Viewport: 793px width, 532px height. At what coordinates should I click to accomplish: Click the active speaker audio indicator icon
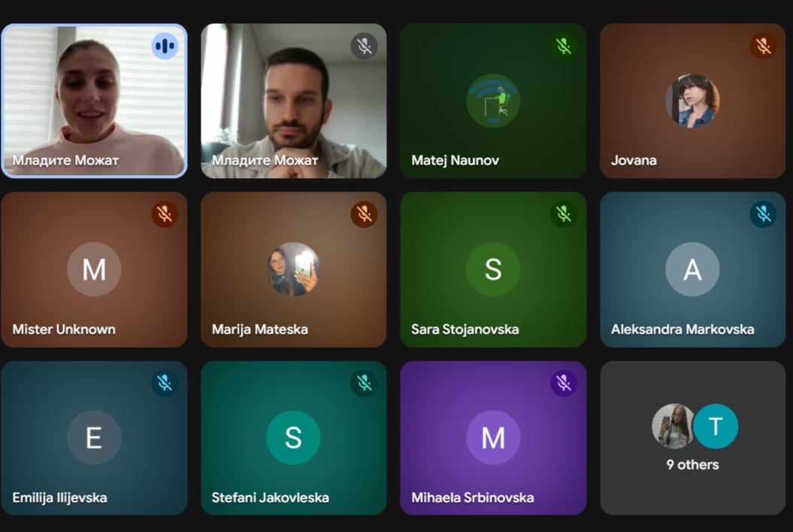pyautogui.click(x=165, y=46)
